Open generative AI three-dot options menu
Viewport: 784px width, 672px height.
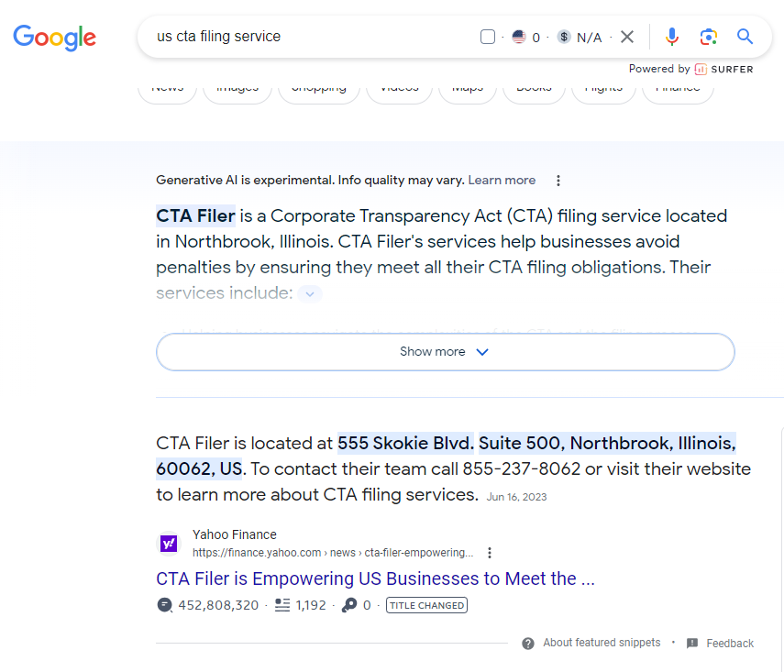click(x=558, y=181)
